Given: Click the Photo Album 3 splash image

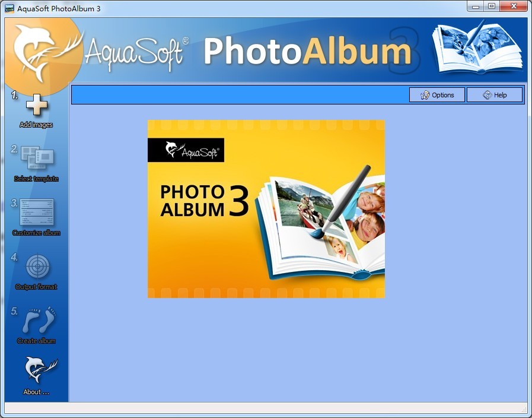Looking at the screenshot, I should point(266,208).
